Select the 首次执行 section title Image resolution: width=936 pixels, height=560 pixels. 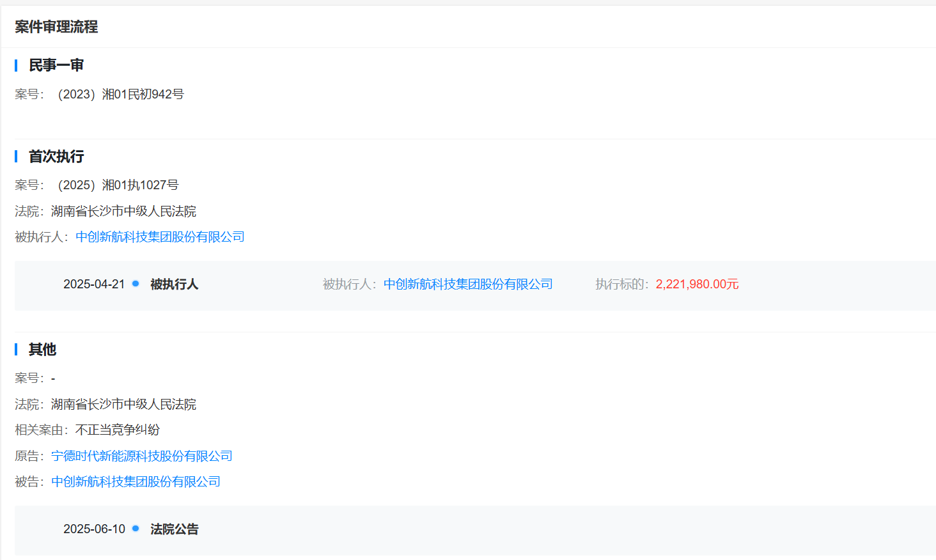56,157
